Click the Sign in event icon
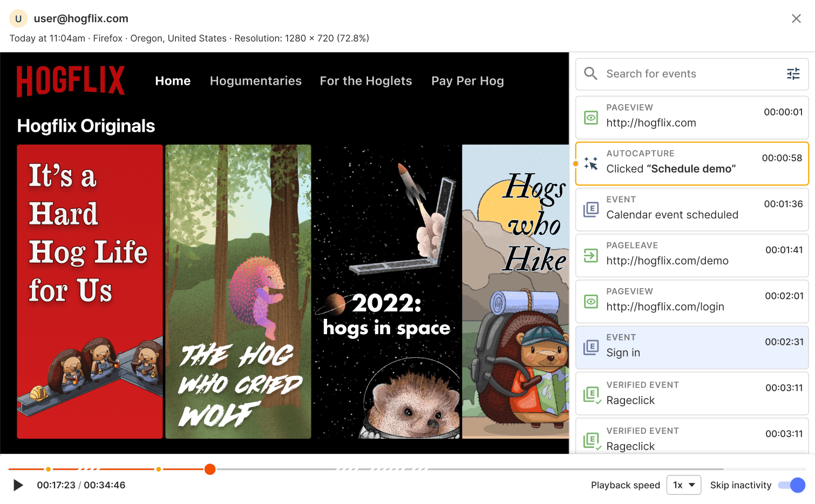815x504 pixels. click(x=591, y=347)
